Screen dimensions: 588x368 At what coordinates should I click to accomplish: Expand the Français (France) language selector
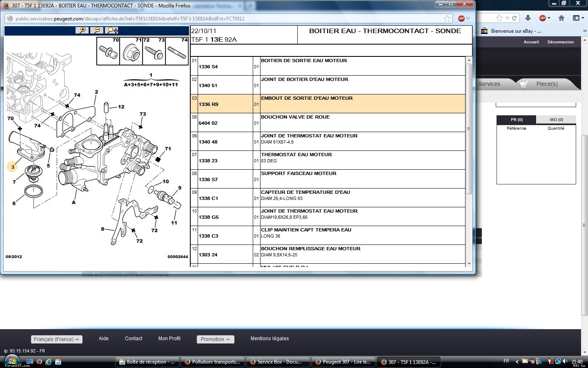56,339
